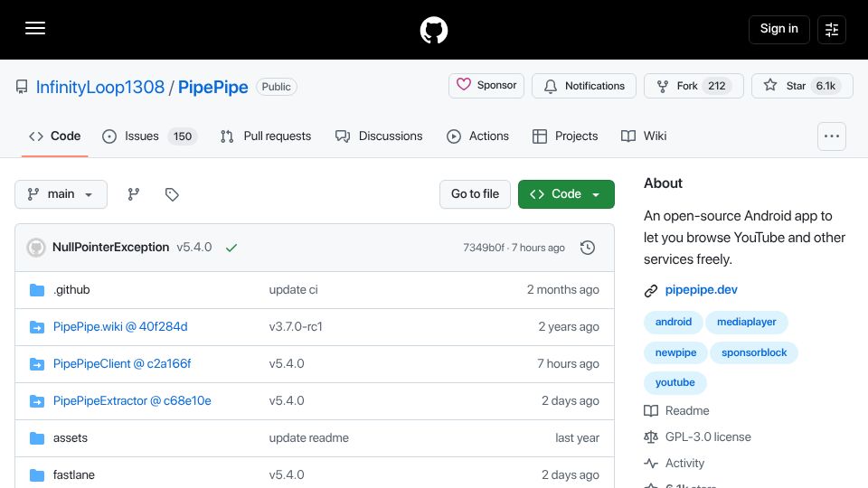
Task: Open the hamburger navigation menu
Action: (35, 28)
